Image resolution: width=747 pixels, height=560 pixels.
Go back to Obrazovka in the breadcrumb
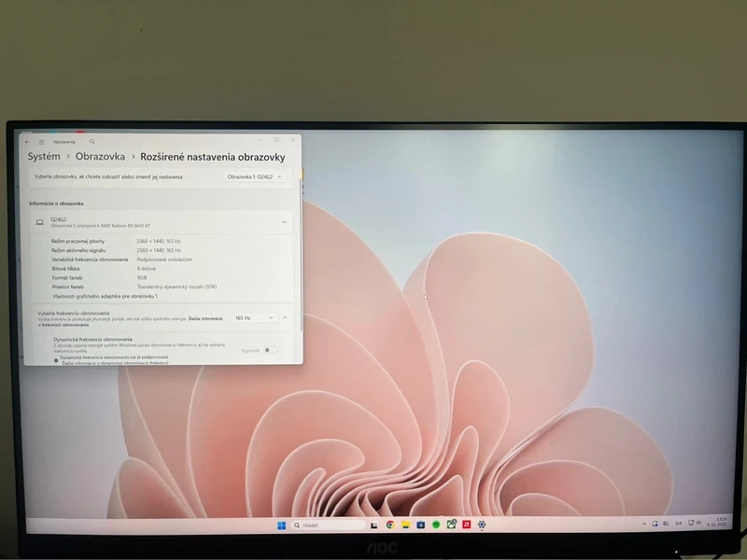pos(99,157)
